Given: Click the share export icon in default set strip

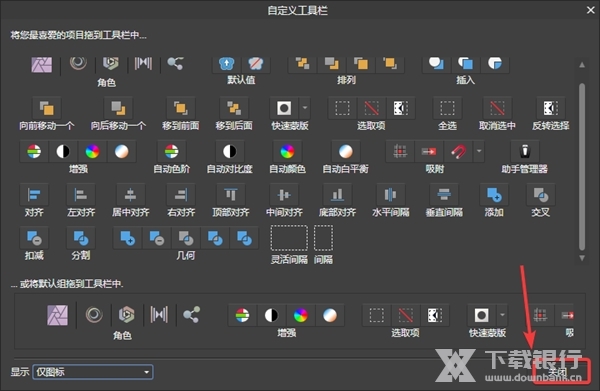Looking at the screenshot, I should [191, 315].
